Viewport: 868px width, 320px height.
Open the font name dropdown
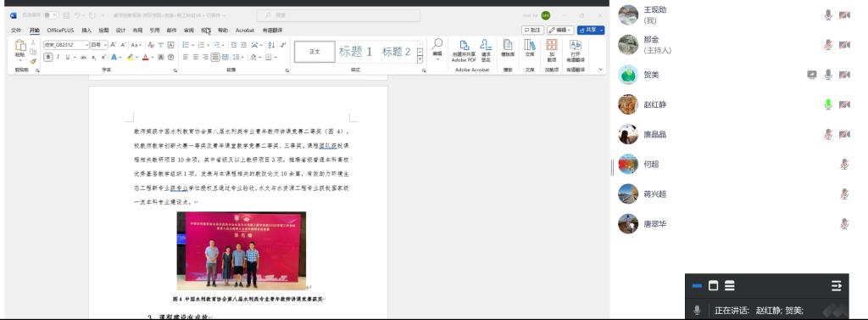[x=66, y=45]
